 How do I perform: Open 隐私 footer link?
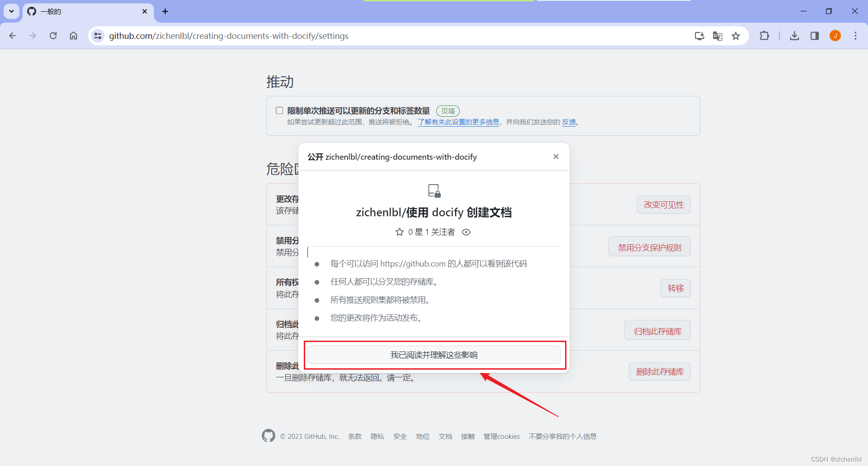pyautogui.click(x=377, y=437)
